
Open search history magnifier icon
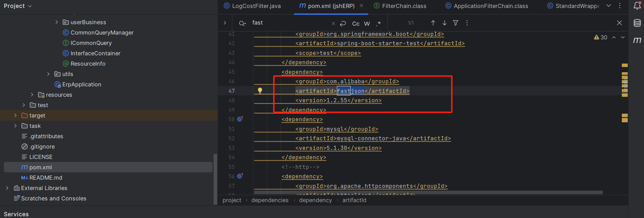(x=242, y=23)
